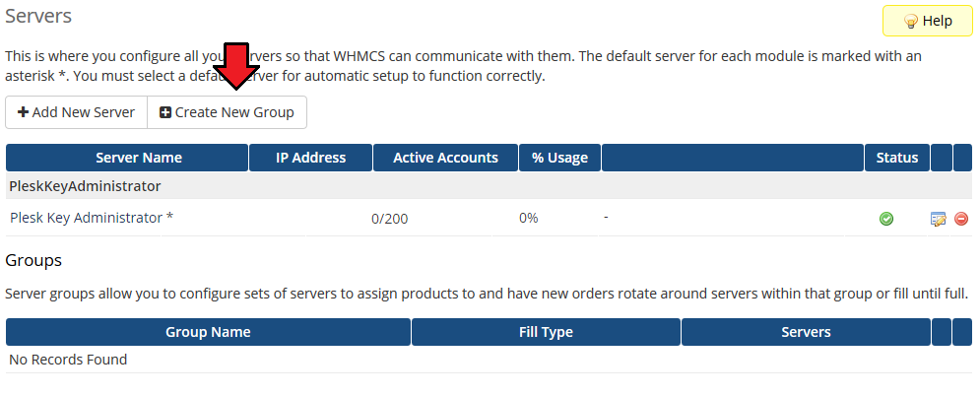
Task: Open the Help button with lightbulb
Action: coord(928,22)
